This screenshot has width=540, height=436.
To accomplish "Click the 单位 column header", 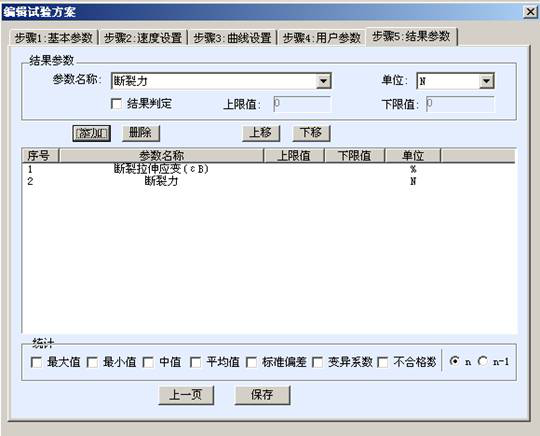I will [x=413, y=156].
